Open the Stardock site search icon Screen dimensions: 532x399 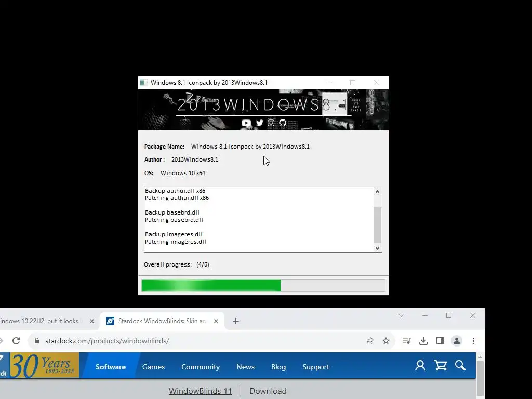click(460, 365)
